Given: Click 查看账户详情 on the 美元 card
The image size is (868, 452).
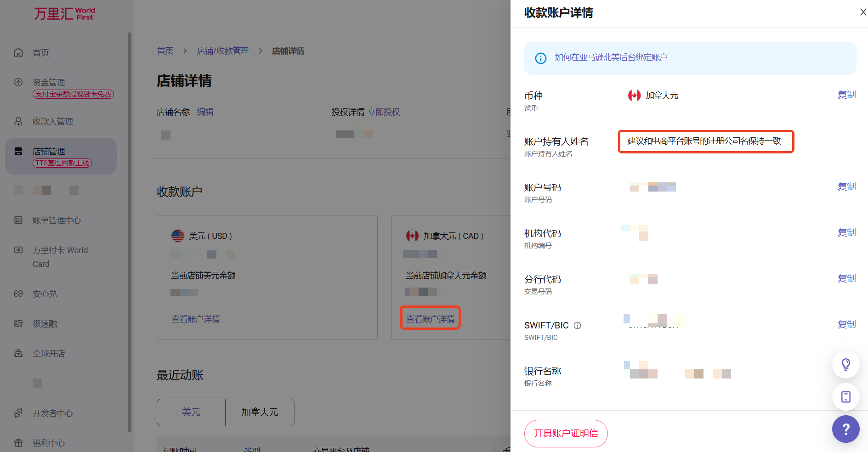Looking at the screenshot, I should (196, 319).
